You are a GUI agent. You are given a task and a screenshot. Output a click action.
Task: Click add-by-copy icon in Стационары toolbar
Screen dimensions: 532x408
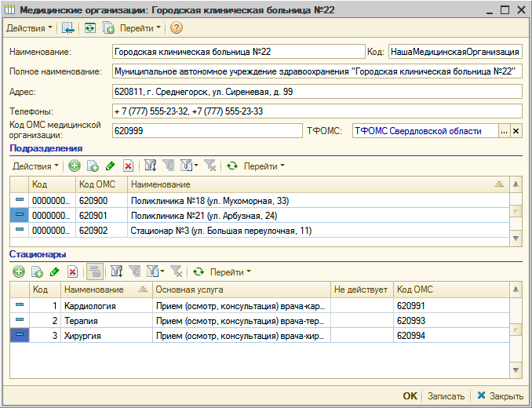(37, 271)
